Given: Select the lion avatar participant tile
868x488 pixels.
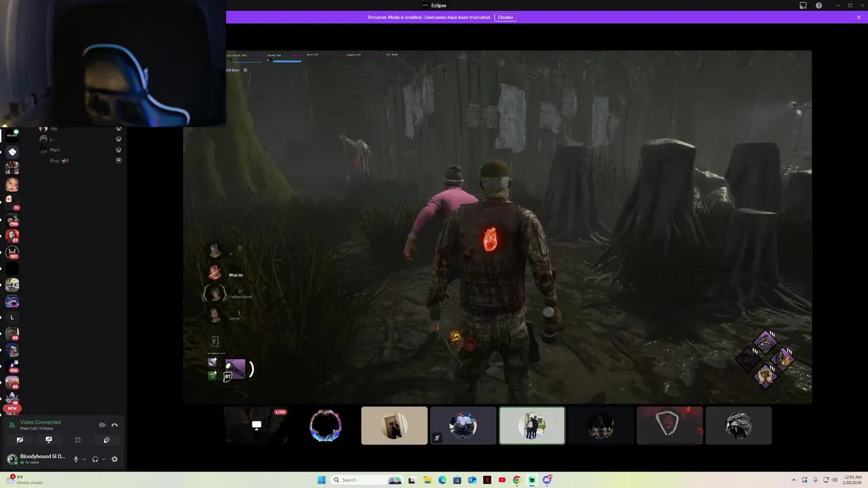Looking at the screenshot, I should pyautogui.click(x=738, y=426).
